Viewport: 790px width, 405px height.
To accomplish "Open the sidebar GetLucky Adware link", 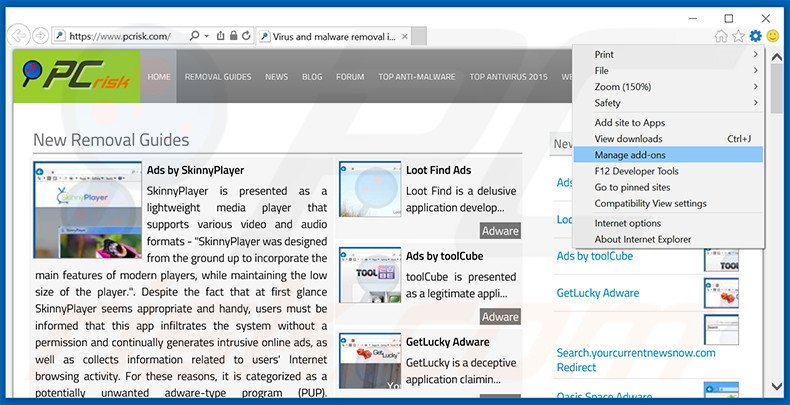I will 598,293.
